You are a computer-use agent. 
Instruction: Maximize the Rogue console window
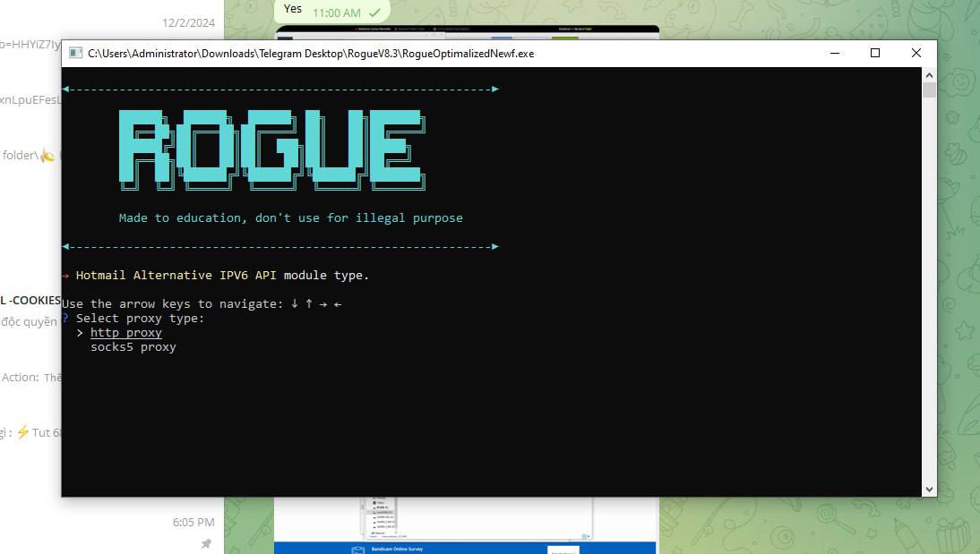coord(875,54)
